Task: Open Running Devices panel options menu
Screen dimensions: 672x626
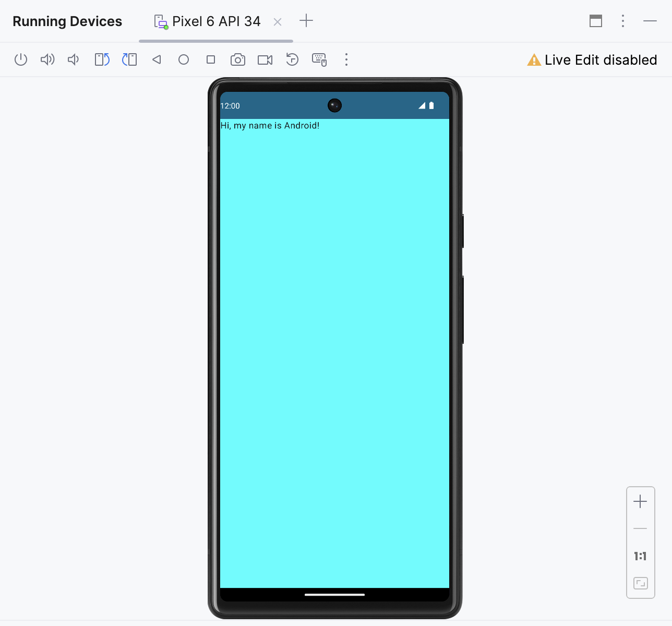Action: 623,21
